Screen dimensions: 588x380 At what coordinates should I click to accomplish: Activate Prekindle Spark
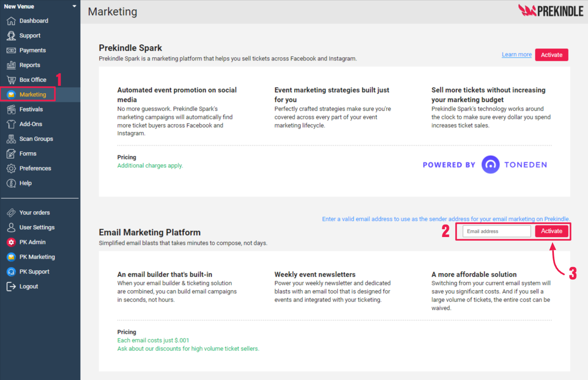coord(552,55)
